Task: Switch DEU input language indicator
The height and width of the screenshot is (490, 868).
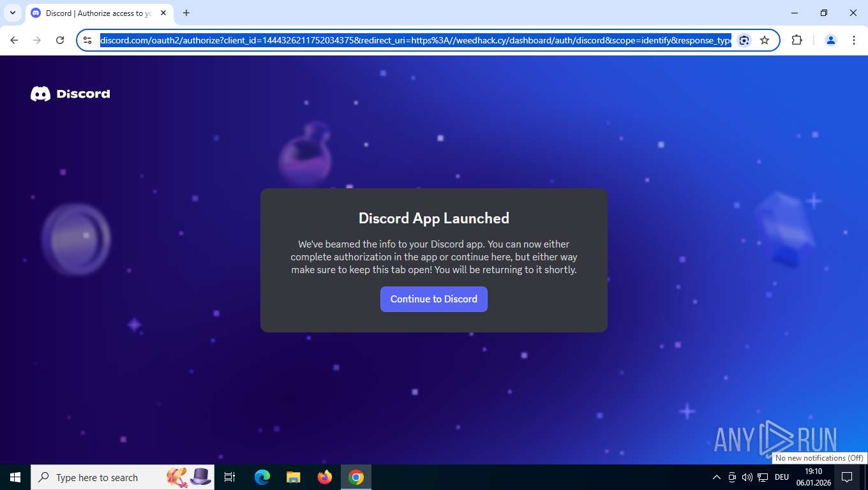Action: point(782,477)
